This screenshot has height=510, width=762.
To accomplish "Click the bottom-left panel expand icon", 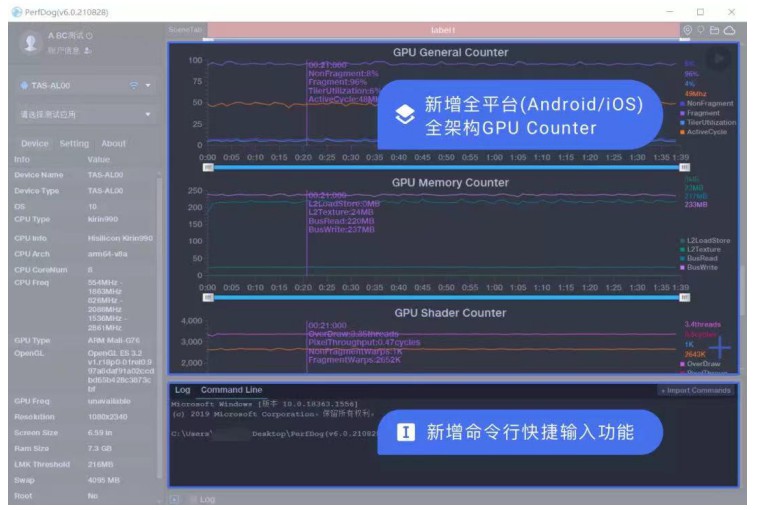I will click(x=175, y=499).
